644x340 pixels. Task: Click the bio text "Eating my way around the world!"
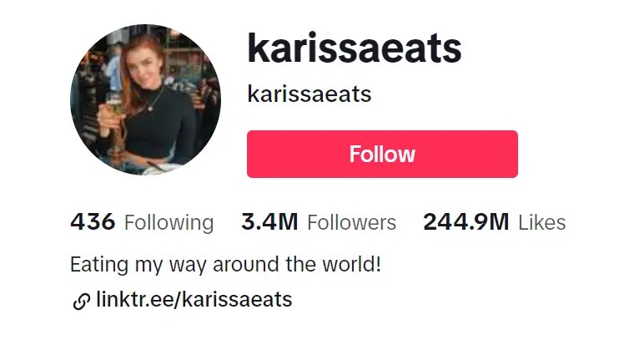point(225,264)
